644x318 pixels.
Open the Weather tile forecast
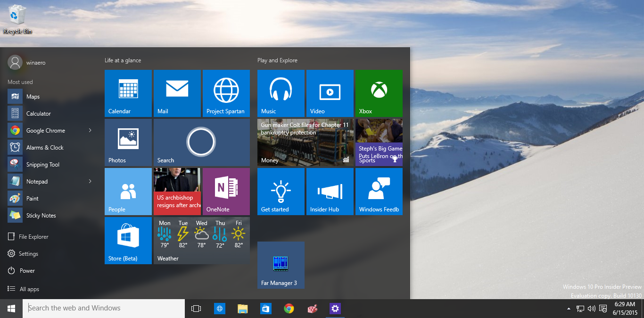[x=202, y=241]
